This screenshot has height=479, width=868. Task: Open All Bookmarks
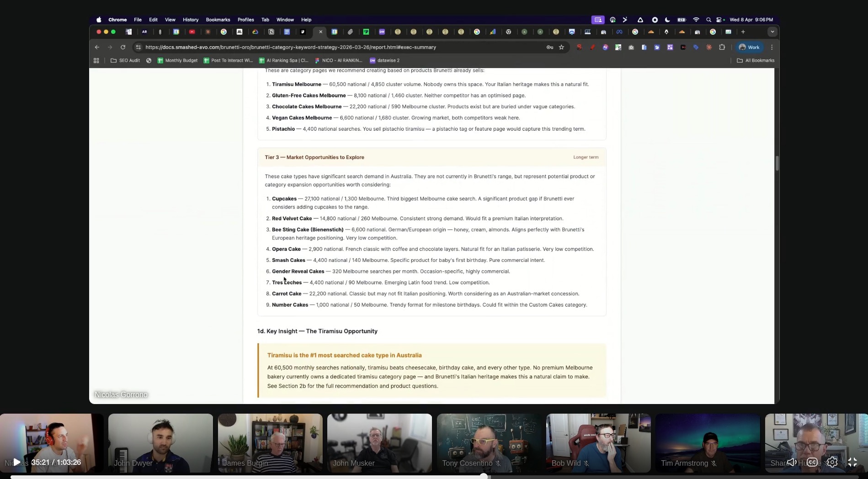[755, 60]
